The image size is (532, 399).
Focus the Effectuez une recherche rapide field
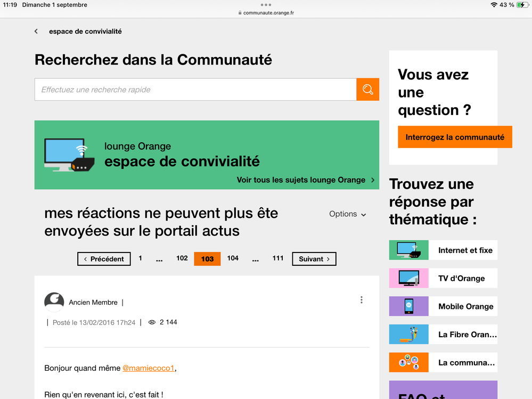(x=195, y=89)
